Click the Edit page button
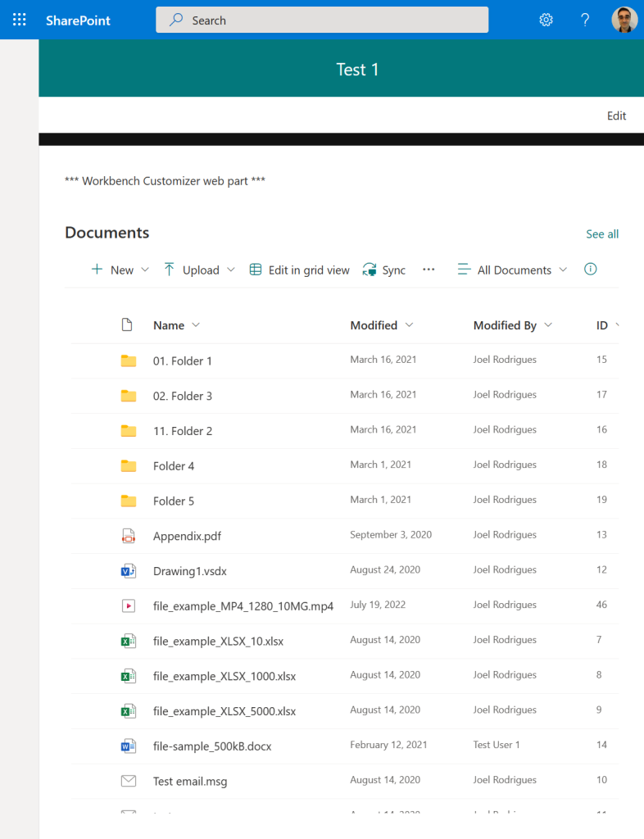This screenshot has height=839, width=644. [616, 116]
